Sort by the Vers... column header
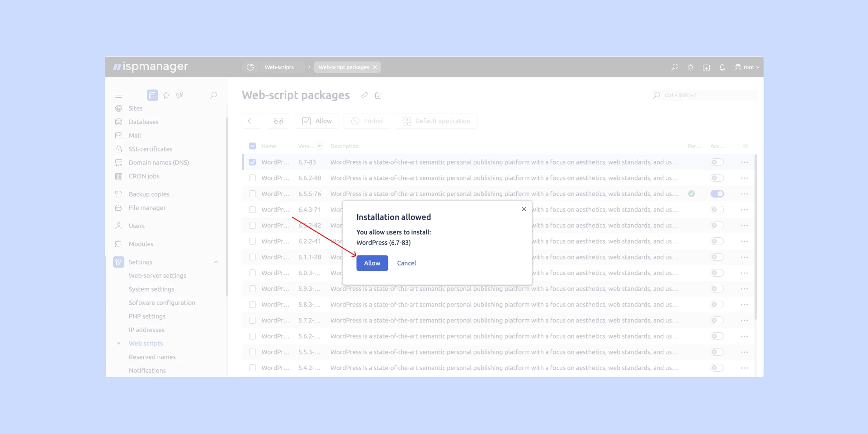The height and width of the screenshot is (434, 868). [310, 146]
